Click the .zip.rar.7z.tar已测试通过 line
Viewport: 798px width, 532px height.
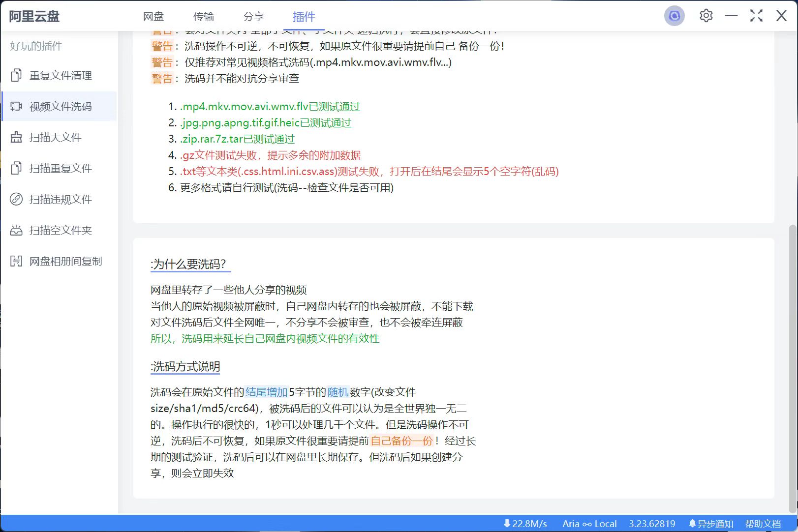click(x=237, y=139)
